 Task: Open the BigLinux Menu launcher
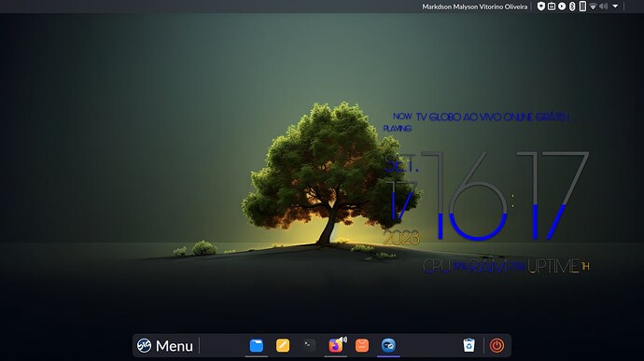[164, 346]
